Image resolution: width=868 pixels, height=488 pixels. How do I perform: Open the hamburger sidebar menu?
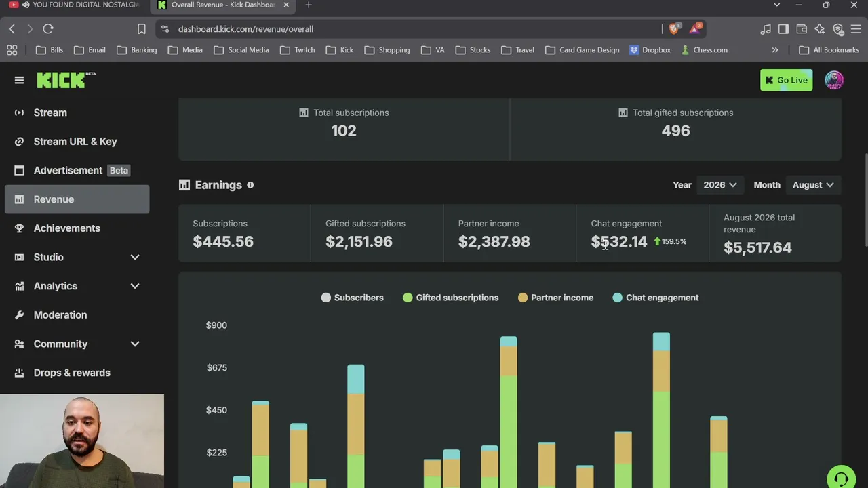tap(19, 80)
